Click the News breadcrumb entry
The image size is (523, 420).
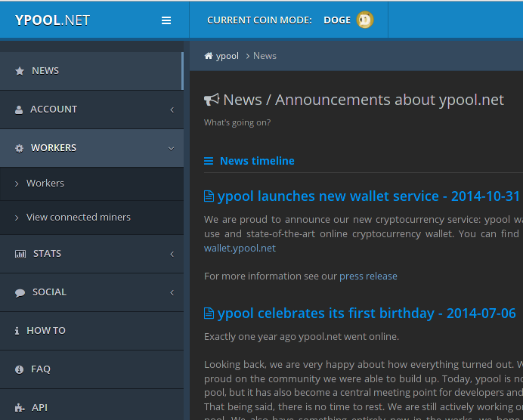coord(265,56)
